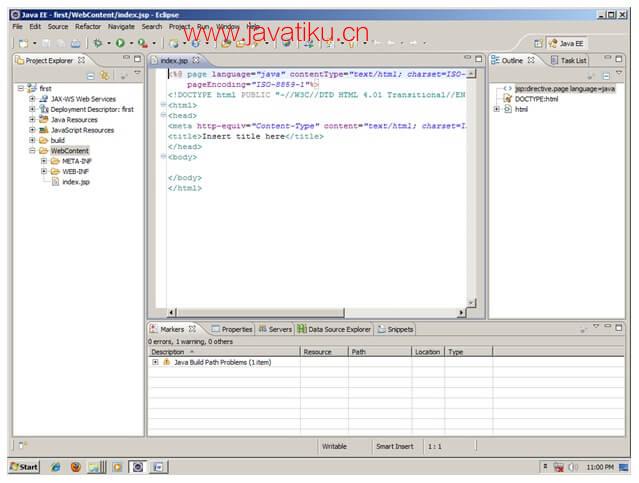Sort markers by Description column header

[224, 351]
